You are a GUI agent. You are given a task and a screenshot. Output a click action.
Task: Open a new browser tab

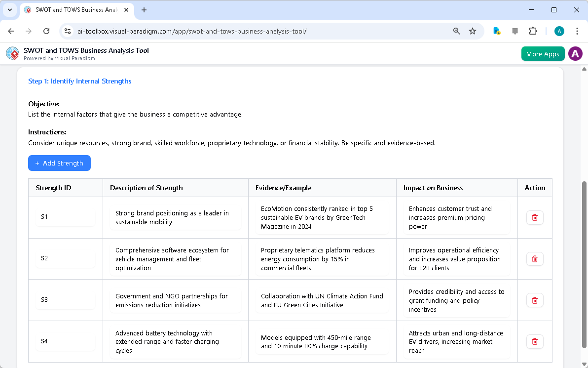tap(144, 10)
